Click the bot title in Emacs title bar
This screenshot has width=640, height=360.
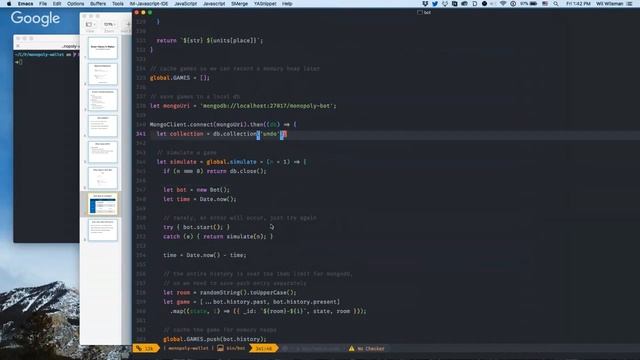427,13
